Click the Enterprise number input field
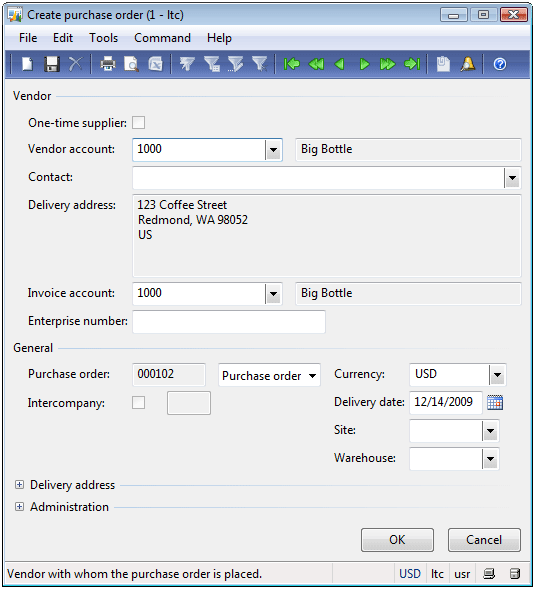 point(229,322)
